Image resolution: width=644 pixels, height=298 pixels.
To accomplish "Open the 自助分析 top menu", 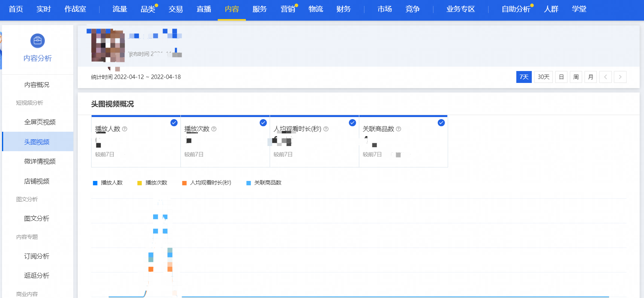I will click(x=516, y=9).
